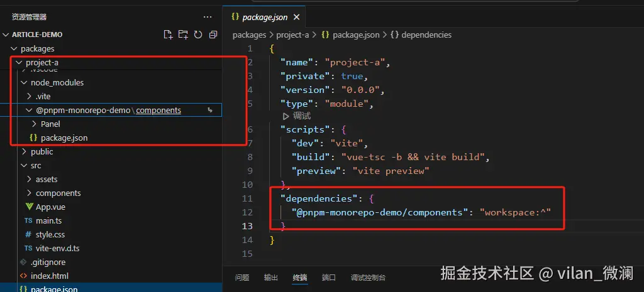The image size is (644, 292).
Task: Click the dependencies breadcrumb segment
Action: pyautogui.click(x=426, y=35)
